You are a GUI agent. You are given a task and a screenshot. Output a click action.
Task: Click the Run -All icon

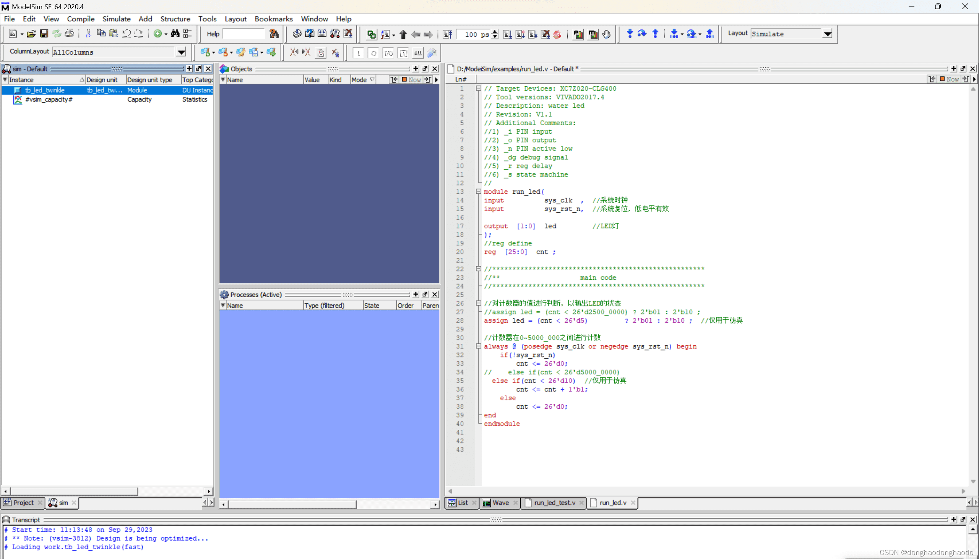coord(533,34)
